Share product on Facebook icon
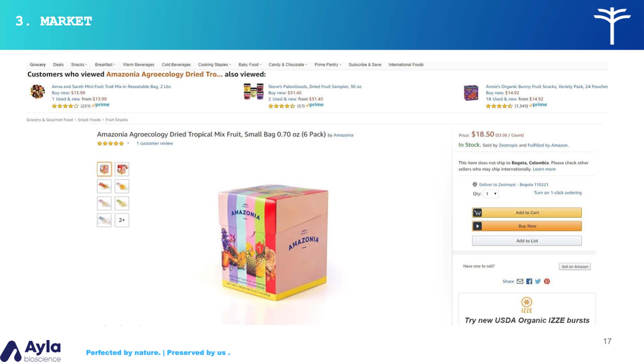The height and width of the screenshot is (362, 644). click(x=529, y=281)
